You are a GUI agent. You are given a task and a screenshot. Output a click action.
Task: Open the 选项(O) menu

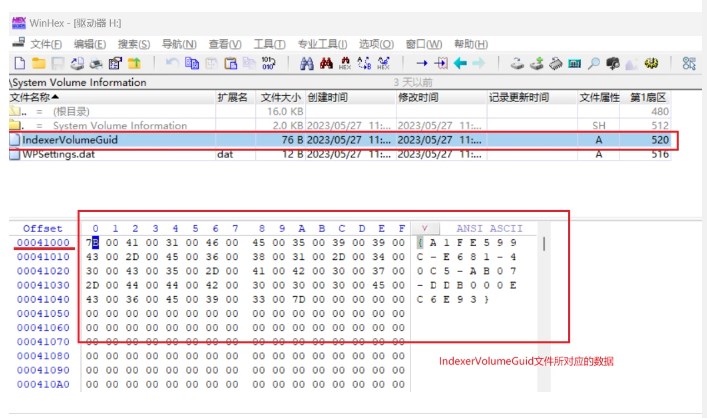[376, 44]
